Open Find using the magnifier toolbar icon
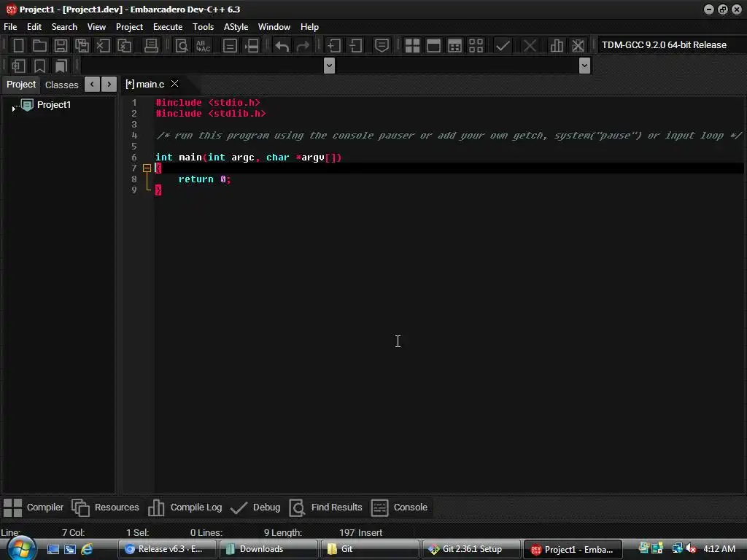This screenshot has width=747, height=560. tap(182, 45)
